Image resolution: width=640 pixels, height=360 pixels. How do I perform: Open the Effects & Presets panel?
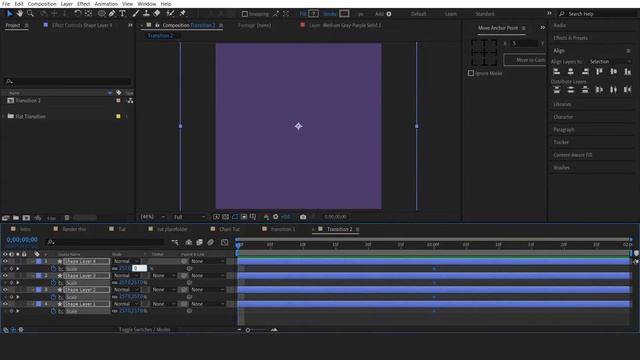point(570,38)
